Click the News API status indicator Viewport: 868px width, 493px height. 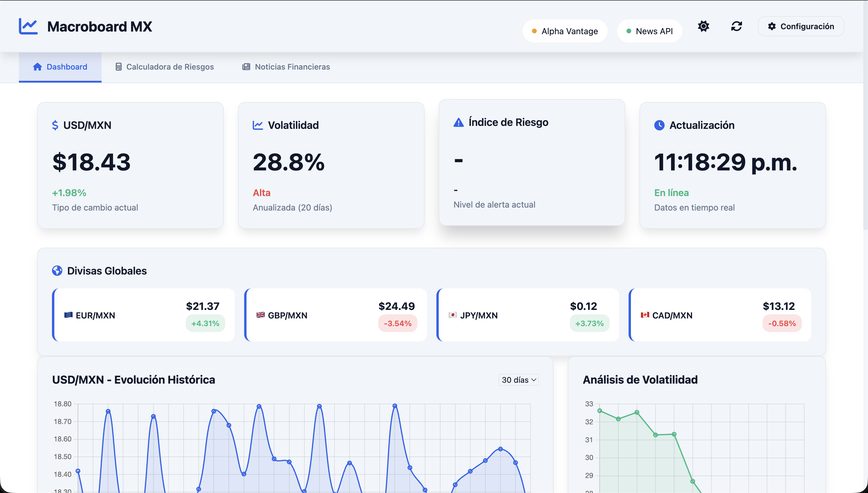click(649, 31)
